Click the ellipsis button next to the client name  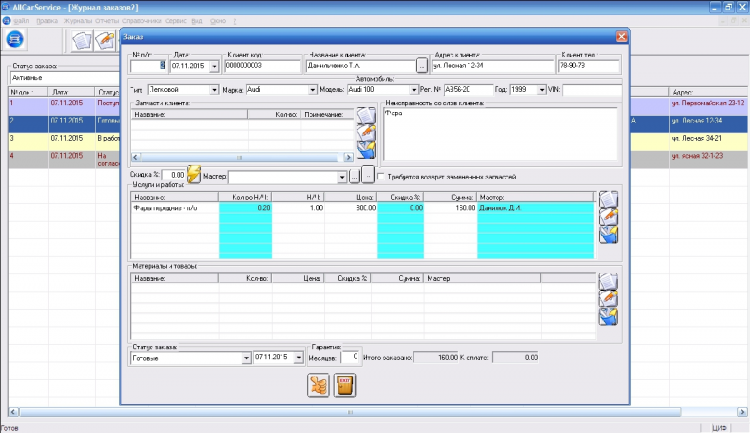click(x=421, y=67)
